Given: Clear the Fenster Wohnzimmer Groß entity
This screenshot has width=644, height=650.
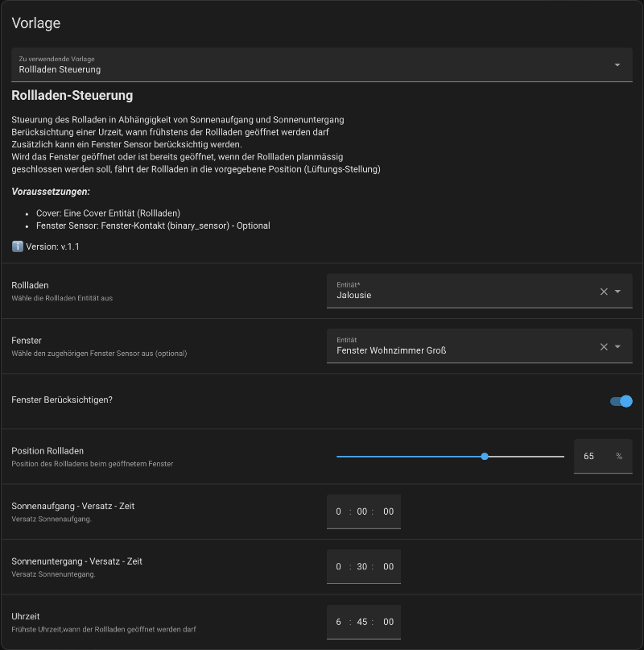Looking at the screenshot, I should click(604, 347).
